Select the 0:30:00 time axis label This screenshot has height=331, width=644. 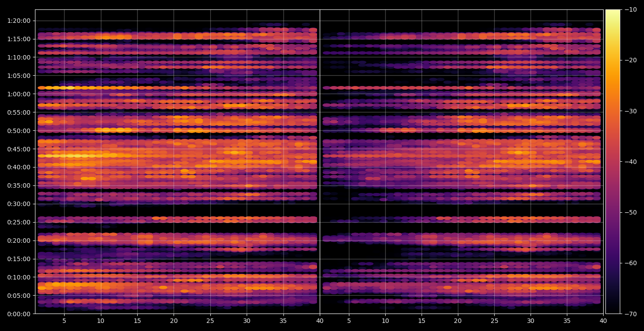tap(19, 204)
